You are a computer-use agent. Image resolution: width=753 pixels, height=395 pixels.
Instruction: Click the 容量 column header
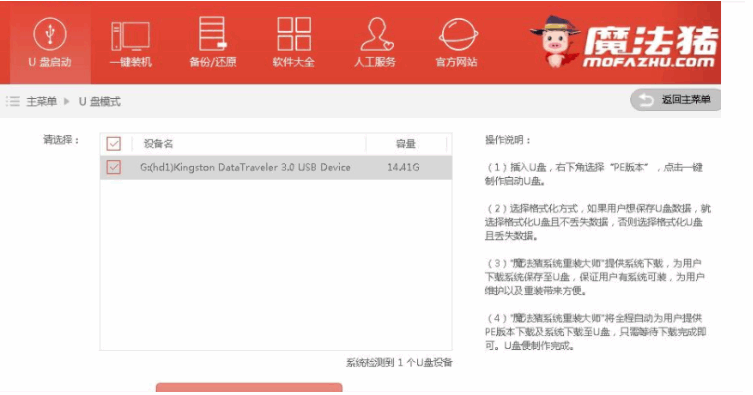click(406, 144)
